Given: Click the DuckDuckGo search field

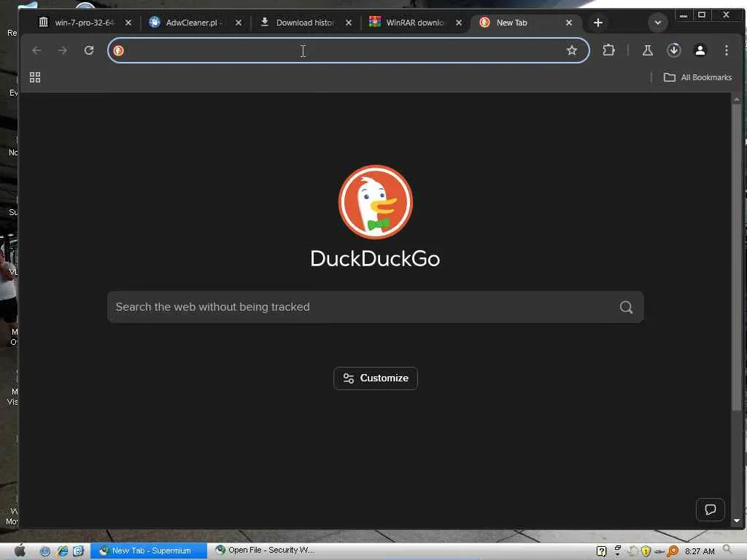Looking at the screenshot, I should [x=376, y=307].
